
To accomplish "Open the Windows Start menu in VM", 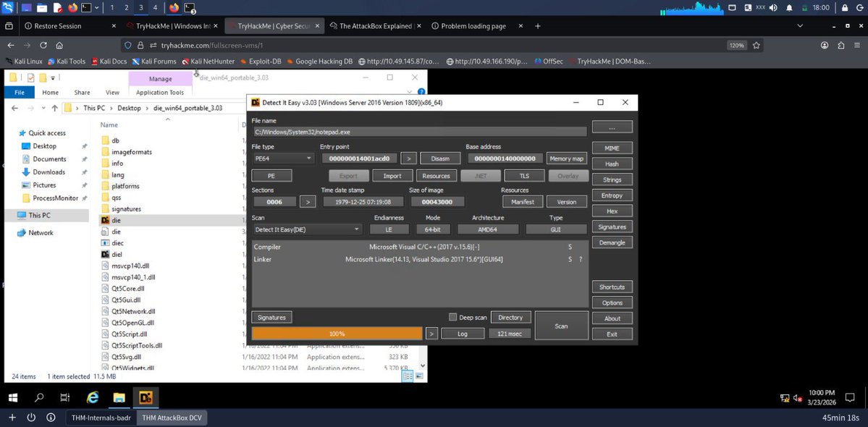I will click(12, 397).
